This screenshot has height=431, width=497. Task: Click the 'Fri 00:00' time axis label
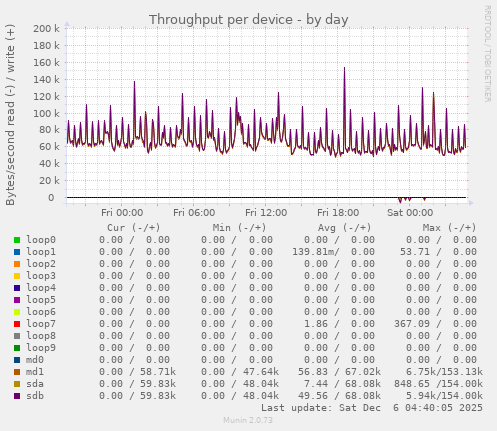122,213
